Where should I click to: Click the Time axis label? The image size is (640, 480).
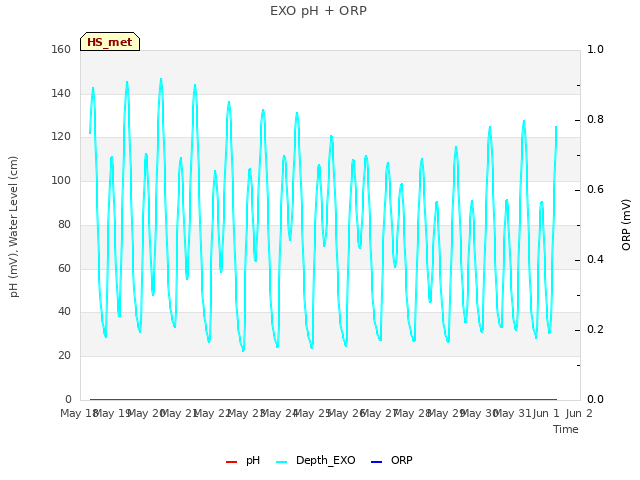566,429
